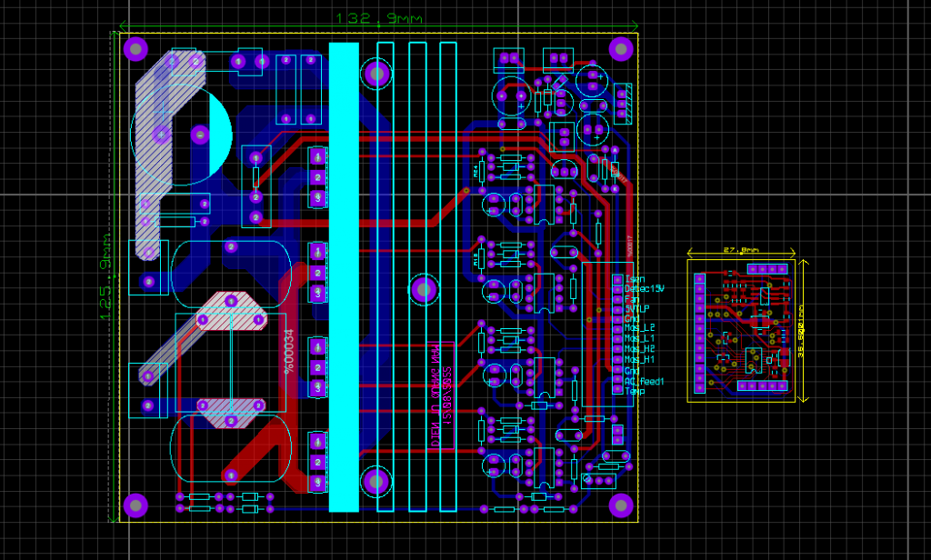The image size is (931, 560).
Task: Click the Mos_L1 pin label
Action: click(639, 338)
